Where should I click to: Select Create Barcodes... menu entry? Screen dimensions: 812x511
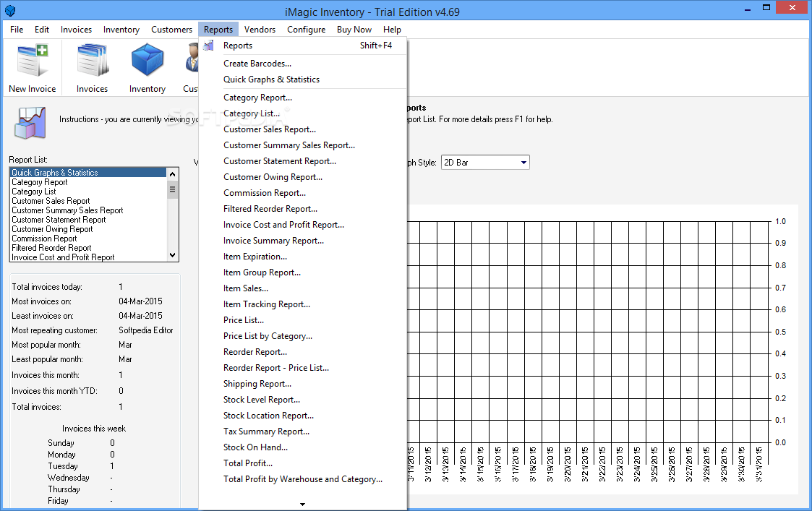click(x=303, y=64)
